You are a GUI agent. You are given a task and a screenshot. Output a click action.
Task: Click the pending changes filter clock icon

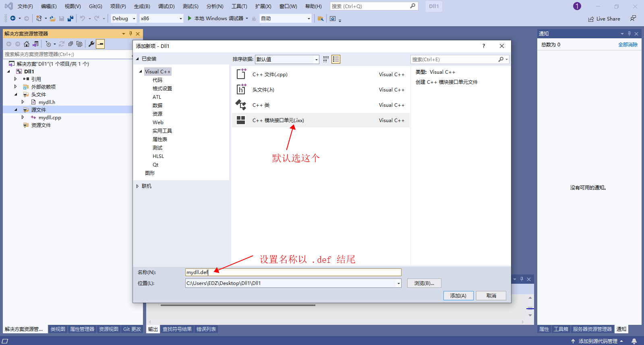(48, 44)
